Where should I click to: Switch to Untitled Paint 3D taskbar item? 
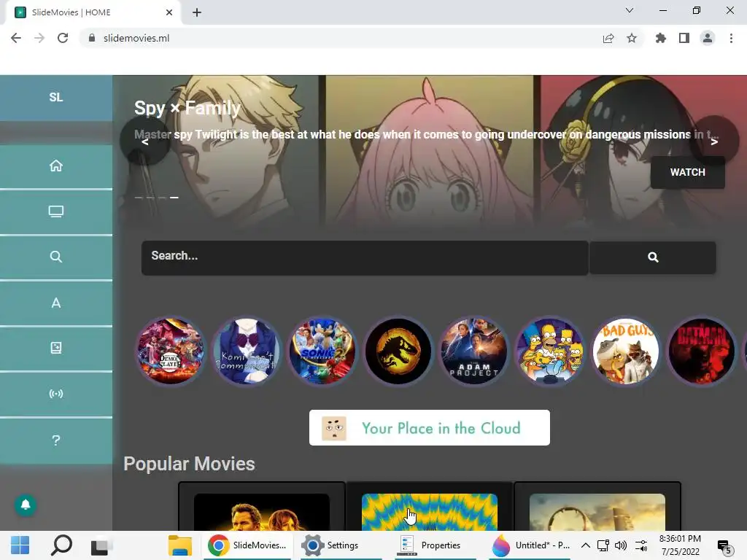click(x=530, y=545)
